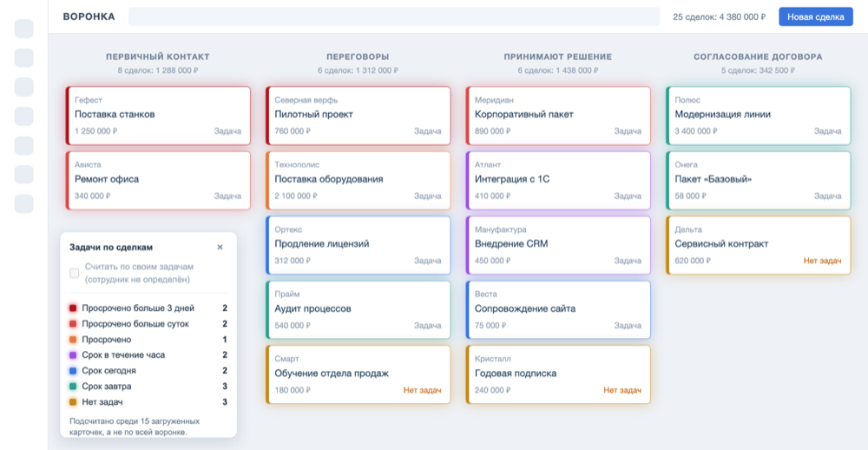Click «Задача» on the Полюс card
The width and height of the screenshot is (868, 450).
[827, 131]
